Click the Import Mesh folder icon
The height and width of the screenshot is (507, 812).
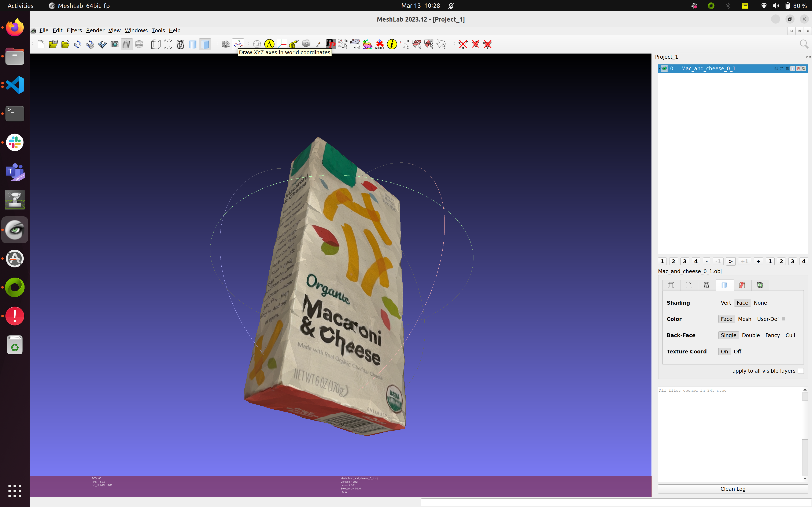coord(65,44)
